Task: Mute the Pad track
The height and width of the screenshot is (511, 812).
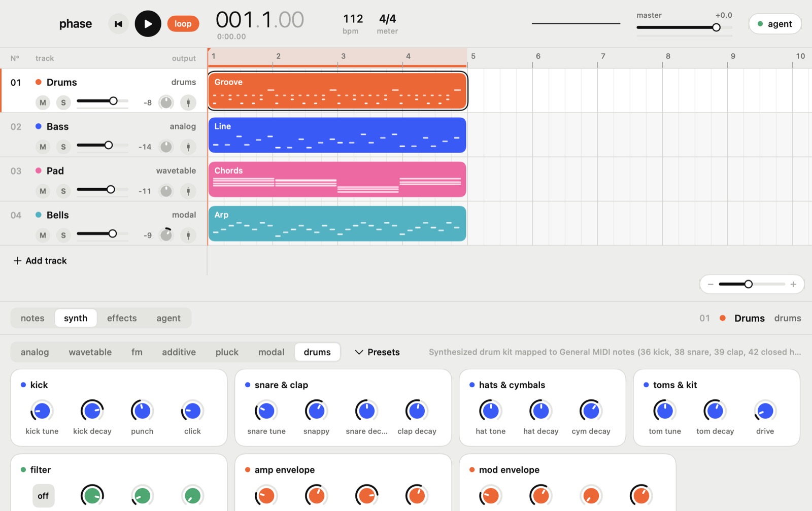Action: click(x=43, y=191)
